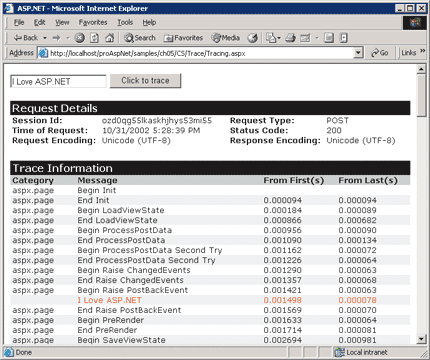
Task: Open the File menu
Action: coord(19,22)
